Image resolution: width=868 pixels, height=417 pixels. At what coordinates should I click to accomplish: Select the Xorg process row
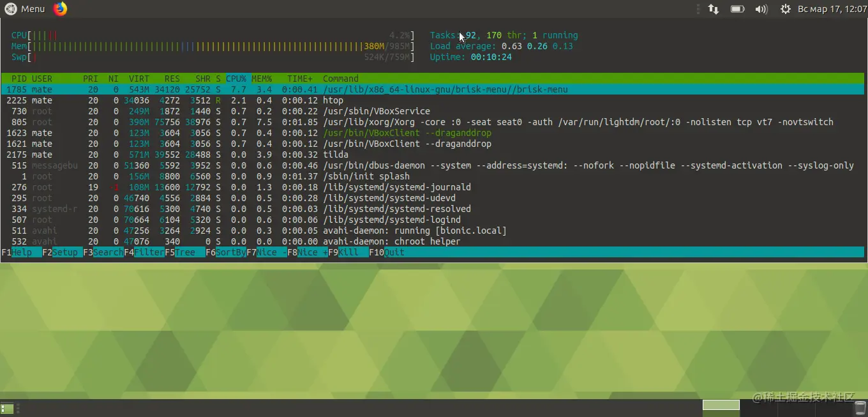tap(433, 122)
